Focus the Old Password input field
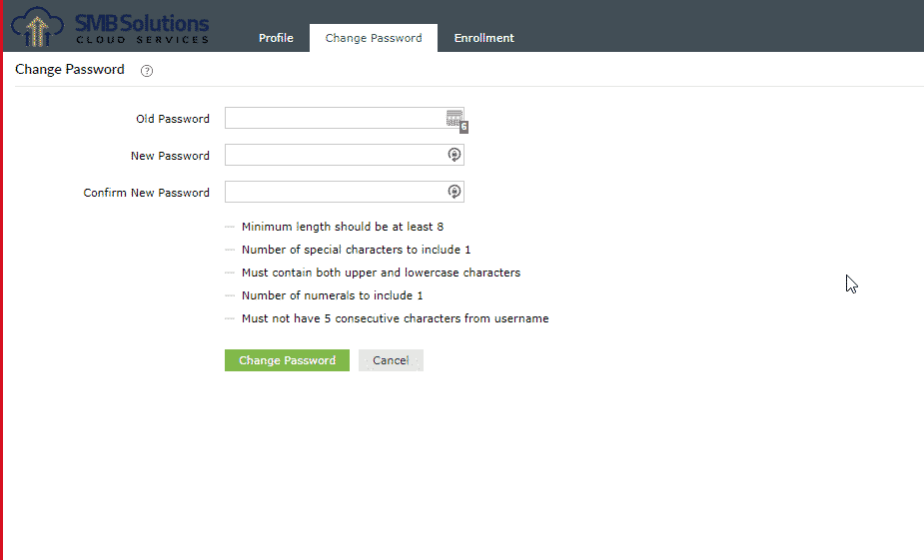The height and width of the screenshot is (560, 924). pyautogui.click(x=345, y=118)
